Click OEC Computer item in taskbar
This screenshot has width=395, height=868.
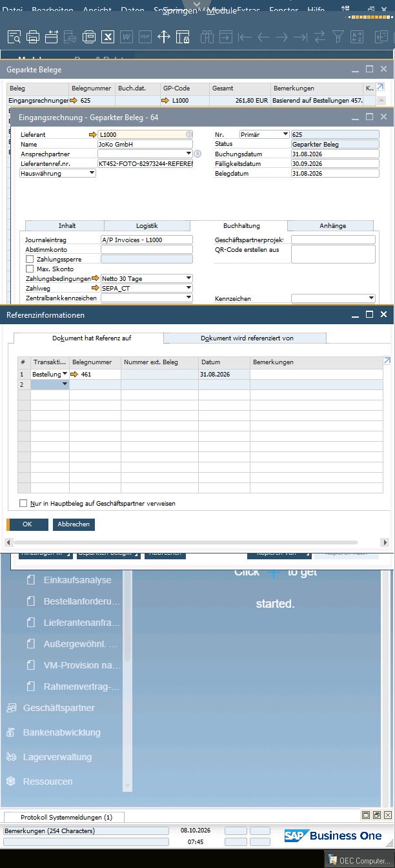(359, 860)
